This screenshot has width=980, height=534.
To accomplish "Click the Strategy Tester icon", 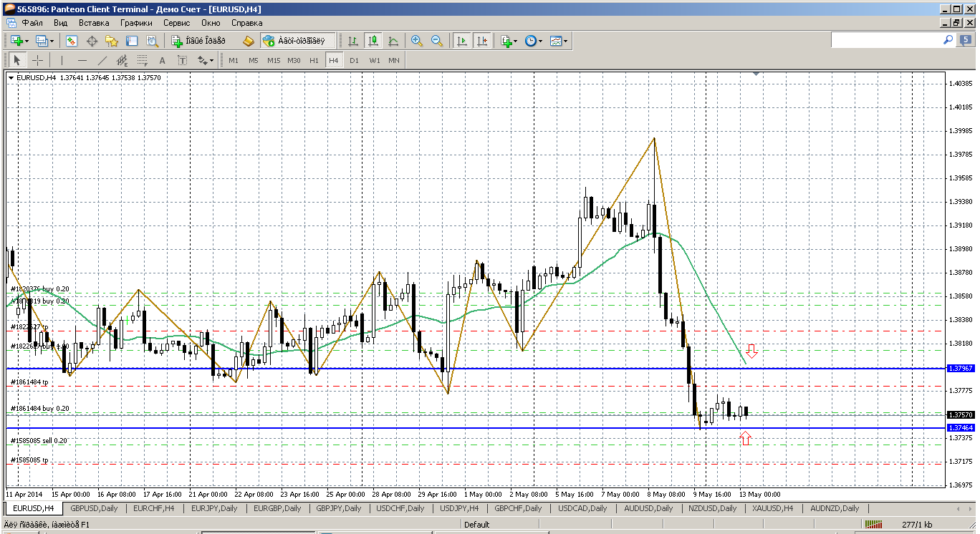I will click(x=152, y=41).
